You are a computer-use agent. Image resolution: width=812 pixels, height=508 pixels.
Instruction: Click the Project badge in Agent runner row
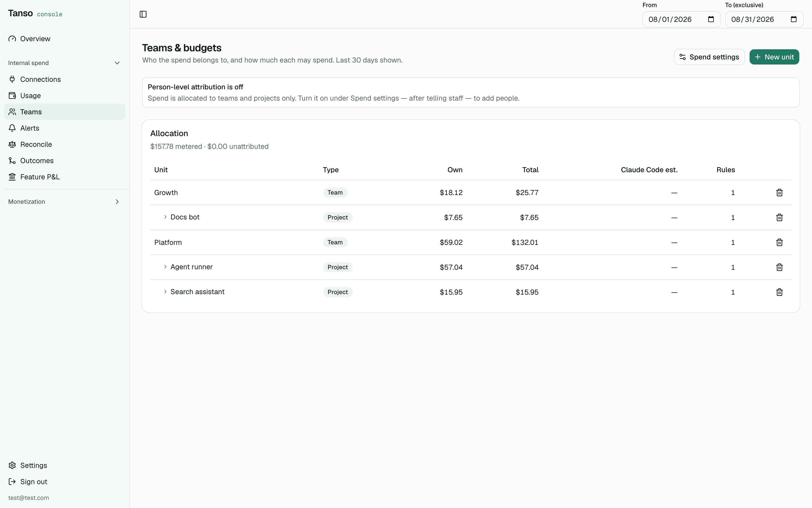click(x=338, y=267)
